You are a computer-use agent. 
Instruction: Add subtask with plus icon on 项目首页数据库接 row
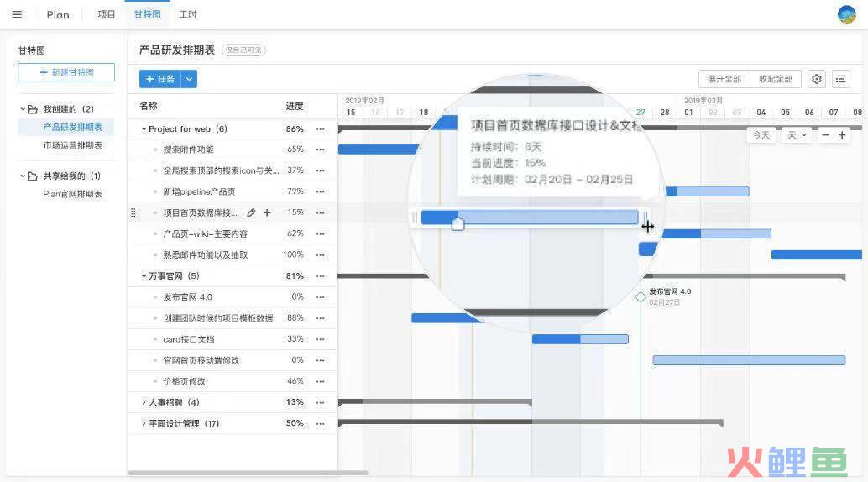[x=267, y=212]
